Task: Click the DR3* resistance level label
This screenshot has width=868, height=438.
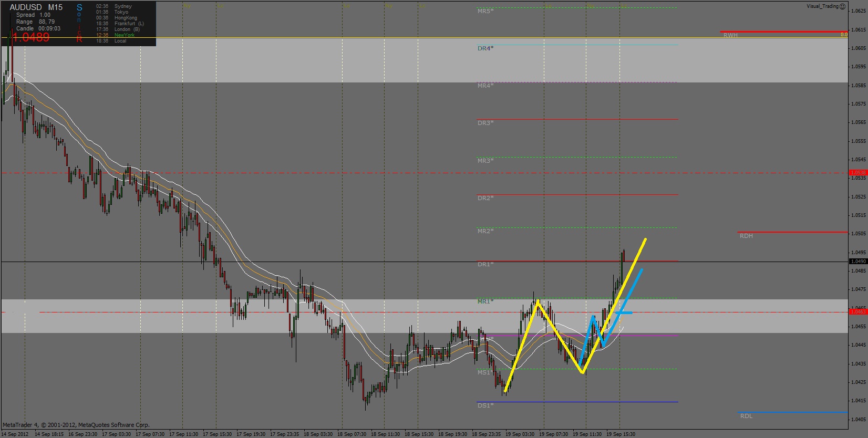Action: coord(485,123)
